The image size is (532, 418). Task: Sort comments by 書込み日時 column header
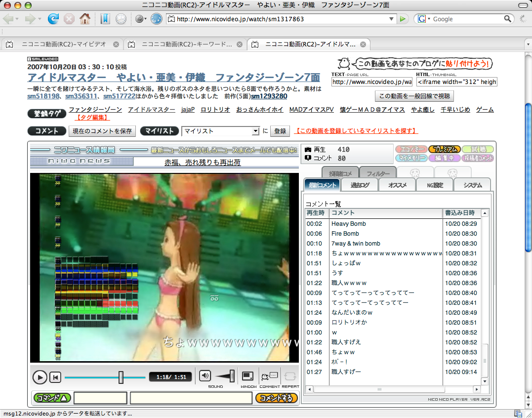pos(462,213)
